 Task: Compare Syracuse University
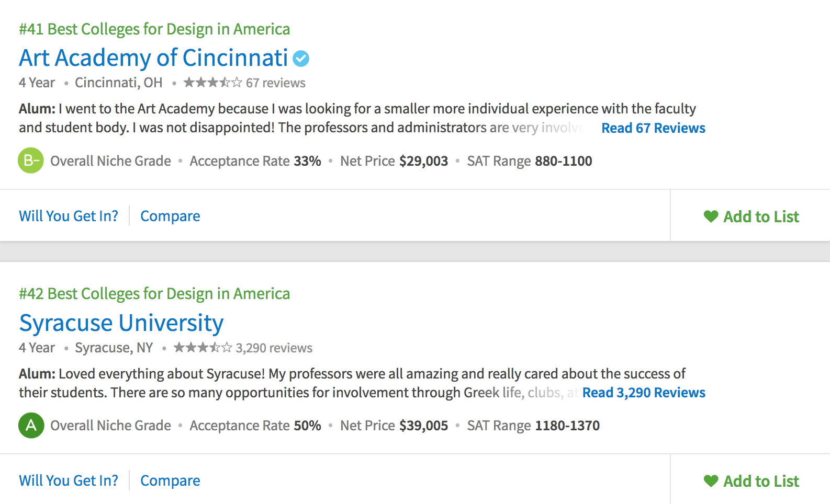pyautogui.click(x=170, y=480)
